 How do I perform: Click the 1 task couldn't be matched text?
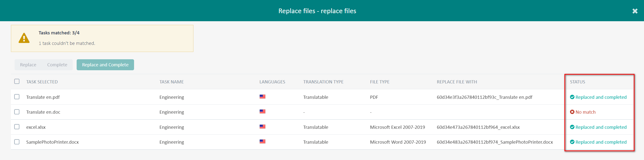click(x=67, y=43)
